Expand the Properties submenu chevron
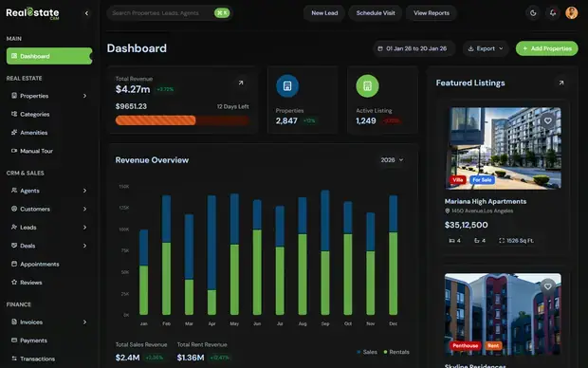Screen dimensions: 588x368 tap(84, 96)
